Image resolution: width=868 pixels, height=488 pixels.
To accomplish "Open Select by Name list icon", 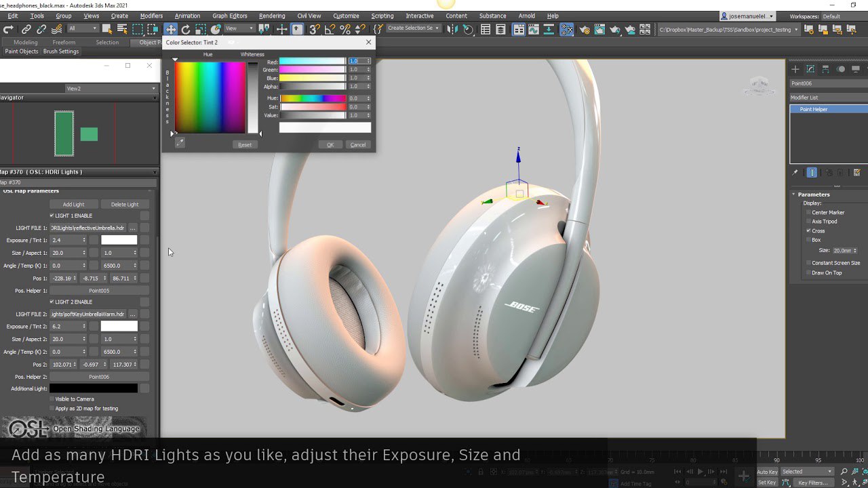I will (122, 29).
